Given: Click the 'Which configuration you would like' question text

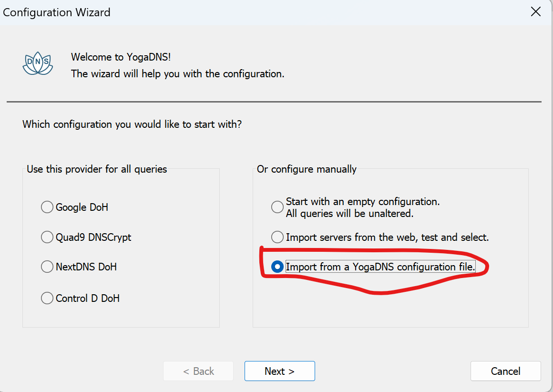Looking at the screenshot, I should [132, 125].
